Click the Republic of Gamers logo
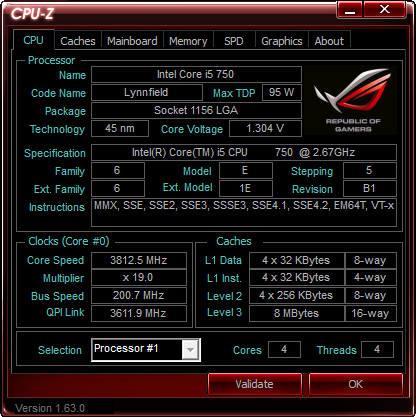Screen dimensions: 416x417 pos(350,100)
